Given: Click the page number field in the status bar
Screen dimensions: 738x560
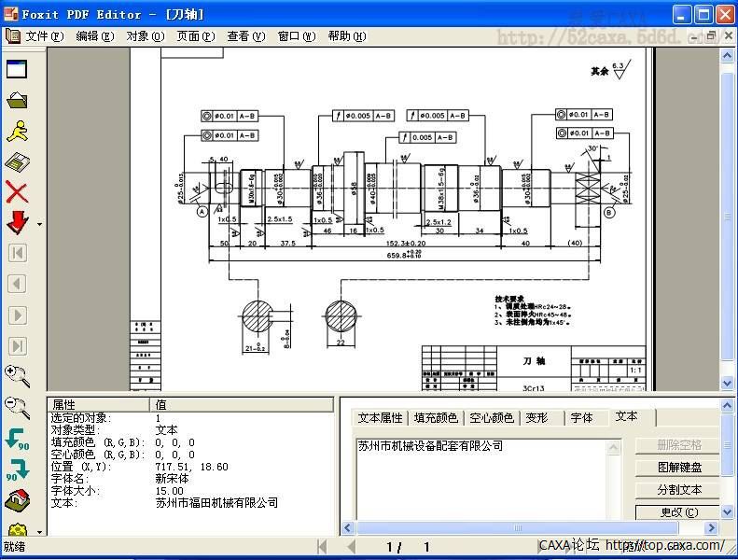Looking at the screenshot, I should click(409, 547).
